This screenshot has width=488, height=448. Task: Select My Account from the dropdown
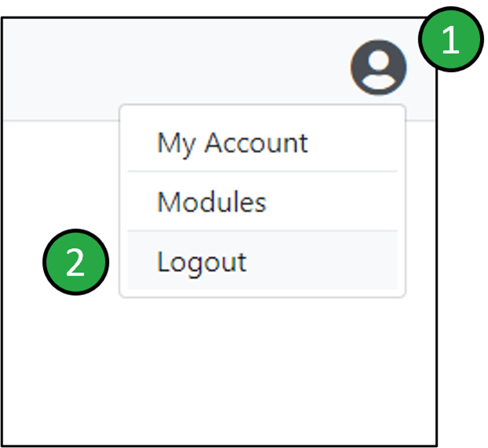point(232,143)
